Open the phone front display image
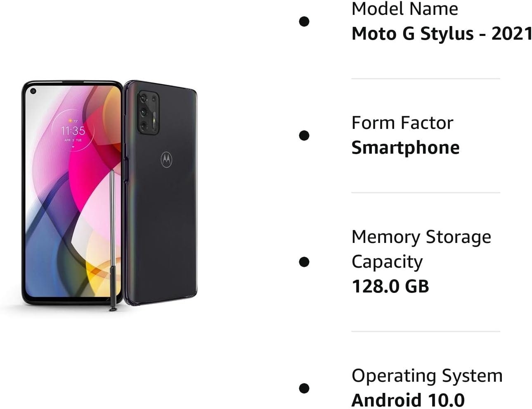The width and height of the screenshot is (532, 409). tap(72, 193)
